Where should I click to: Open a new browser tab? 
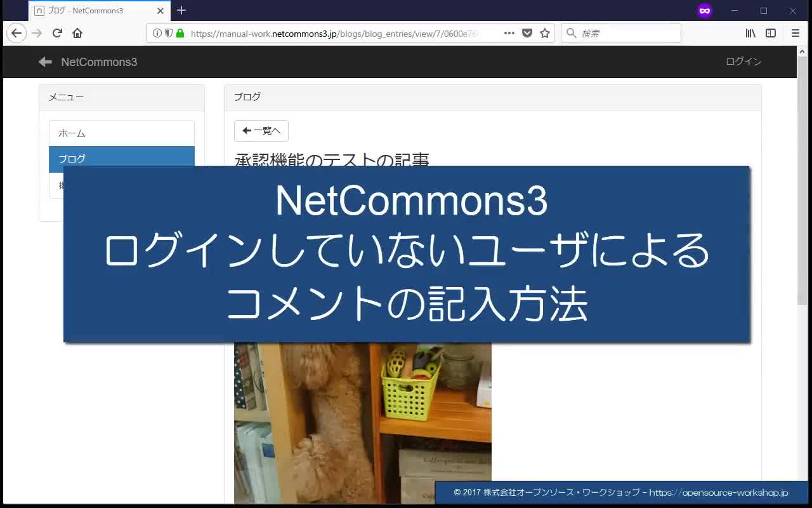click(x=181, y=10)
